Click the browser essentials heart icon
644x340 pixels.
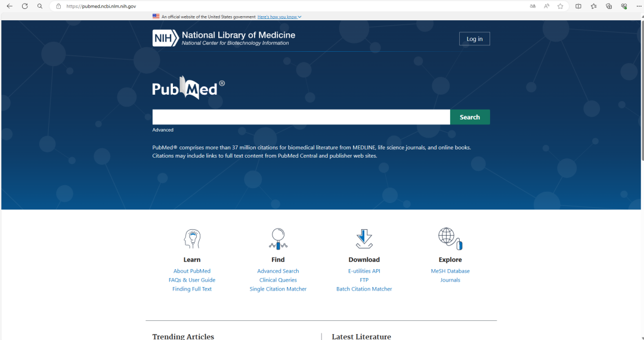[624, 6]
